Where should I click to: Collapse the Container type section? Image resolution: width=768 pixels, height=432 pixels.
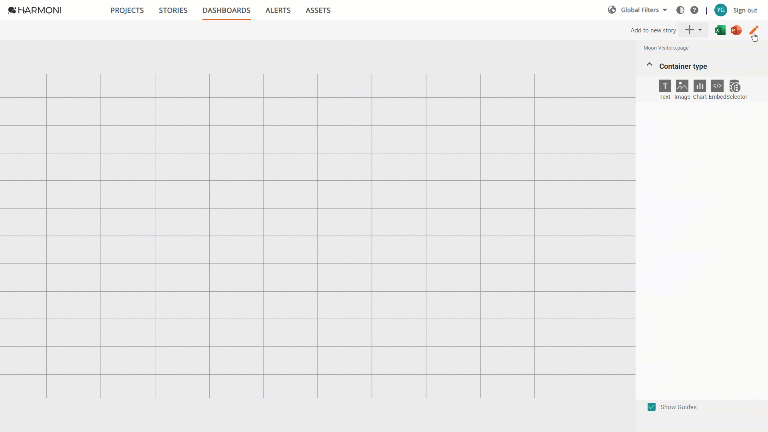(x=649, y=65)
